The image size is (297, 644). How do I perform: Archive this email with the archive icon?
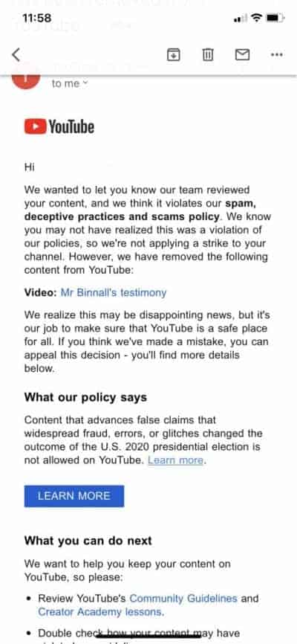174,54
